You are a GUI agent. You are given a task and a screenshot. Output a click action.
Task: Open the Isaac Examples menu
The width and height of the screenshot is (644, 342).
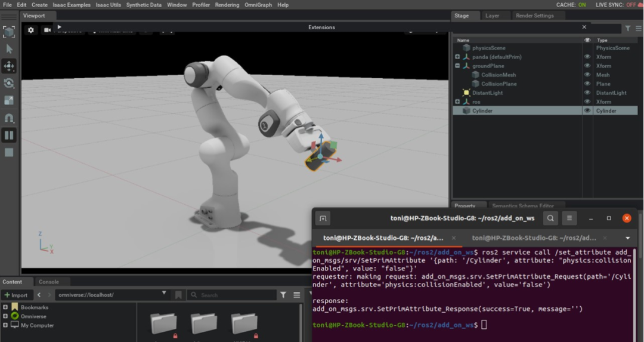point(72,5)
